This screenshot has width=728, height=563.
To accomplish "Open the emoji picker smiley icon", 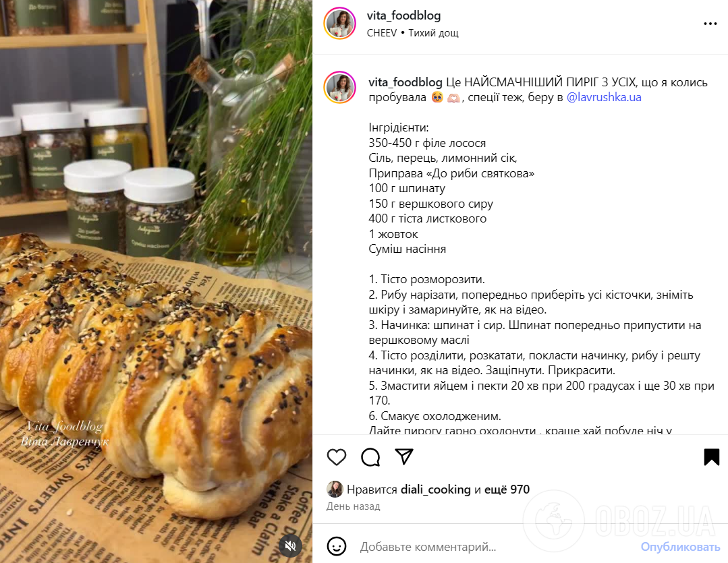I will [337, 546].
